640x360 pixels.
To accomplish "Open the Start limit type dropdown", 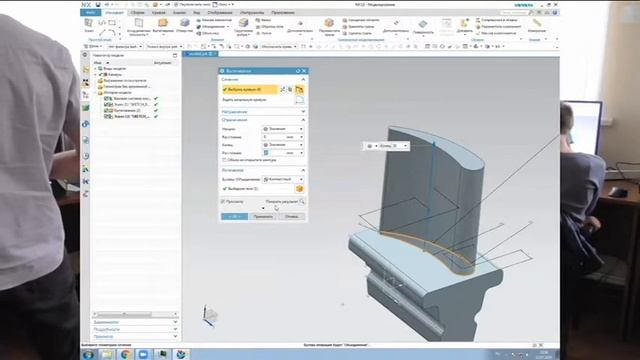I will [282, 129].
